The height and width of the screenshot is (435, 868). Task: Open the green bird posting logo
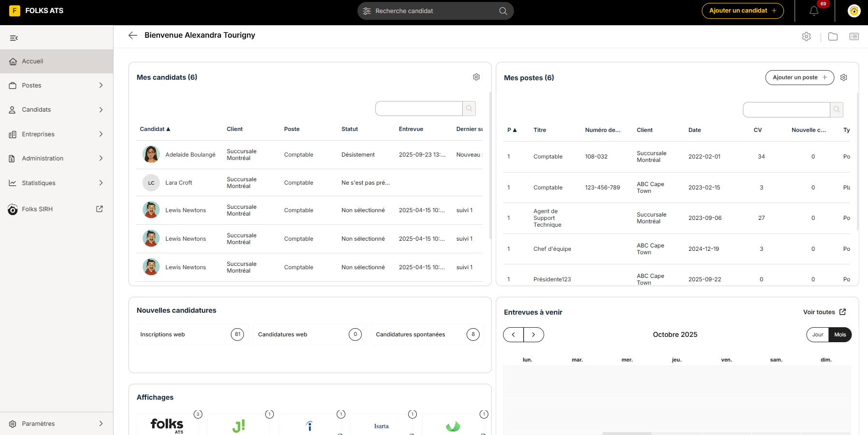453,426
